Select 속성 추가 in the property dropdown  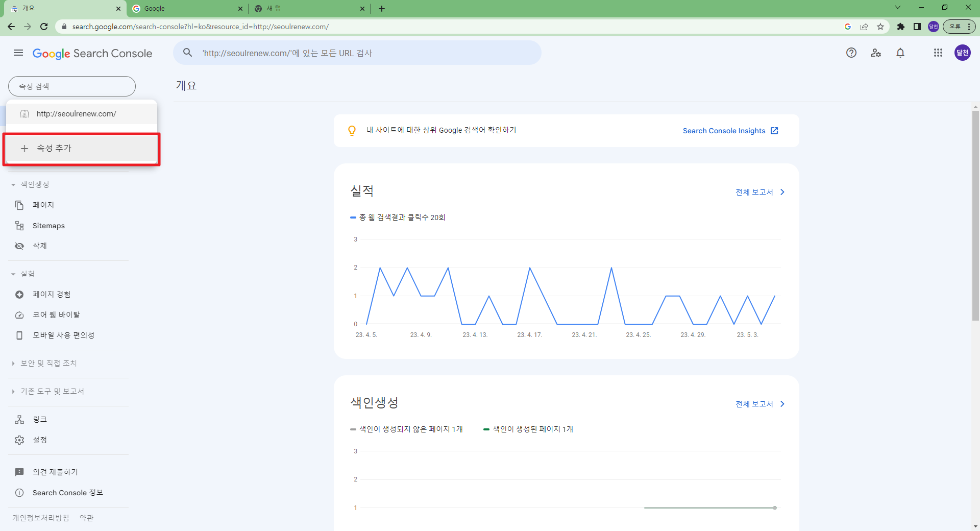tap(82, 149)
